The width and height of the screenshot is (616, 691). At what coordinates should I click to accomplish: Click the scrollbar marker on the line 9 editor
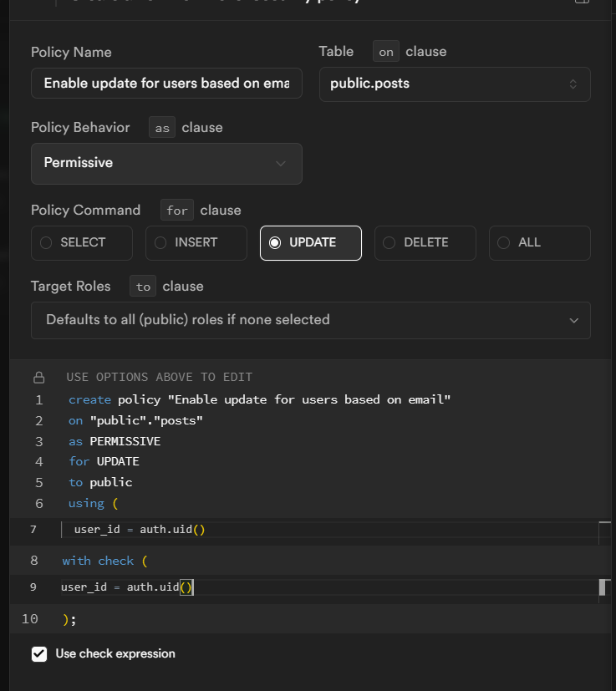click(x=602, y=587)
